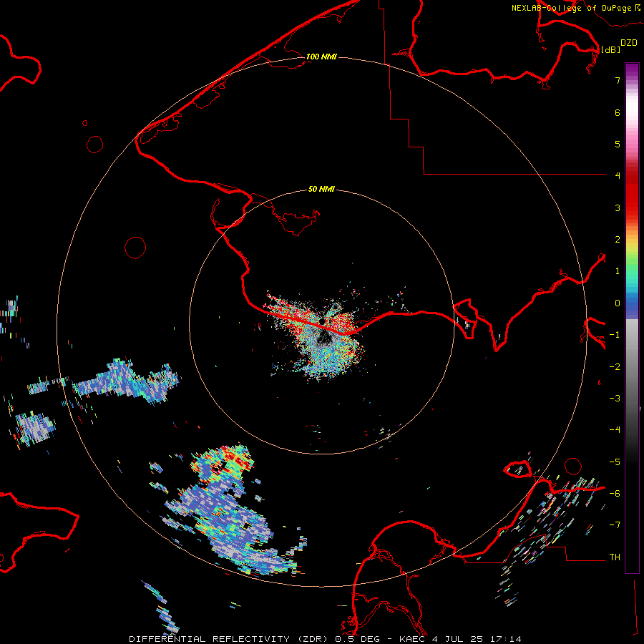This screenshot has height=644, width=644.
Task: Click the 4 value on the color scale
Action: 618,176
